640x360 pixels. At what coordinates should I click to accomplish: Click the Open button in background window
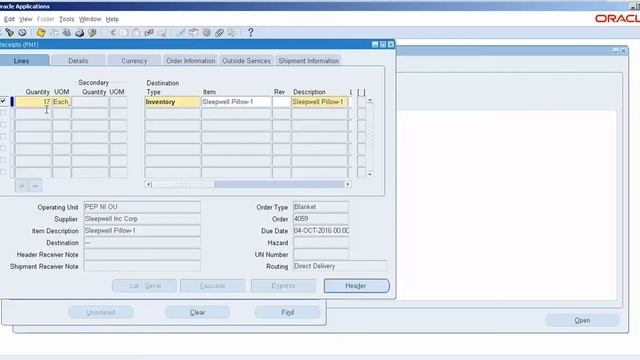(582, 320)
